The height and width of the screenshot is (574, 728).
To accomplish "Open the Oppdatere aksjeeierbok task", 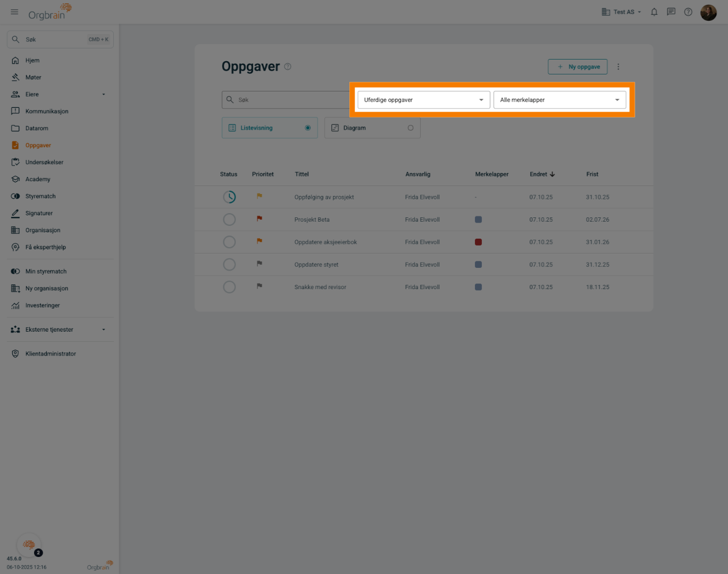I will [325, 242].
